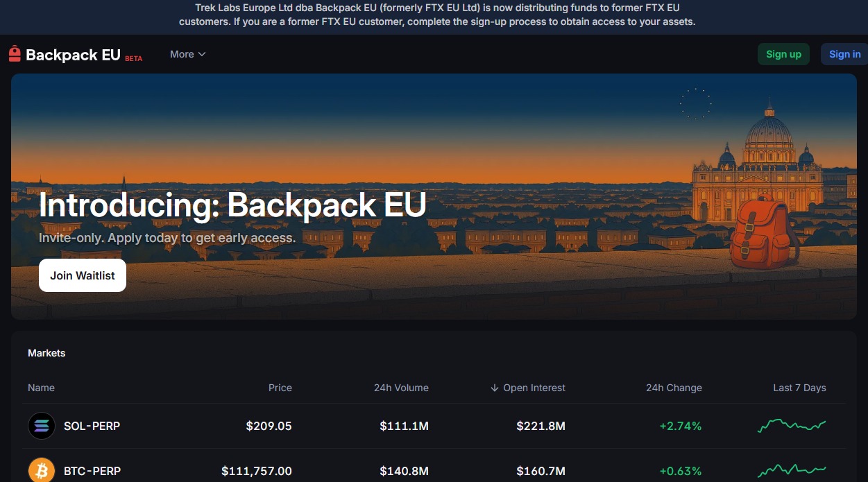This screenshot has width=868, height=482.
Task: Click the BETA badge next to Backpack EU
Action: (133, 58)
